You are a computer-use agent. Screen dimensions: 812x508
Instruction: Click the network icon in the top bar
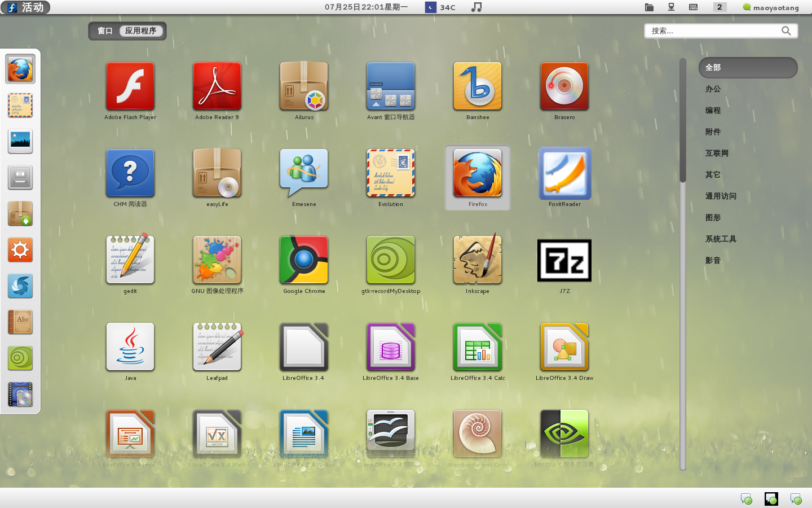click(671, 7)
